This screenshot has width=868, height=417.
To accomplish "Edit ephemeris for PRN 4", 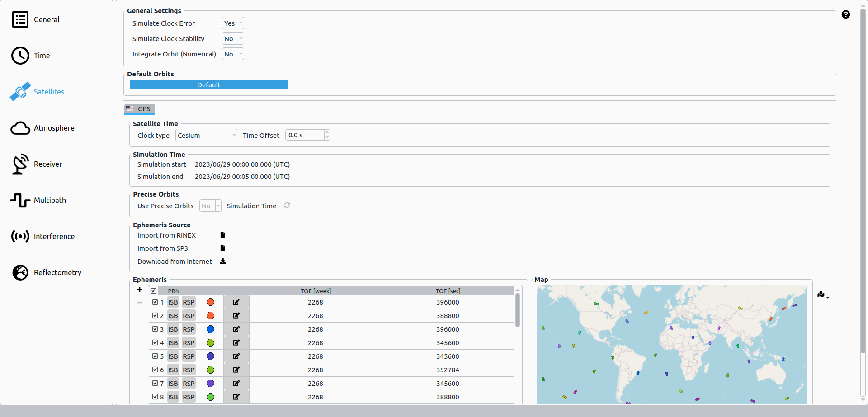I will click(x=236, y=343).
